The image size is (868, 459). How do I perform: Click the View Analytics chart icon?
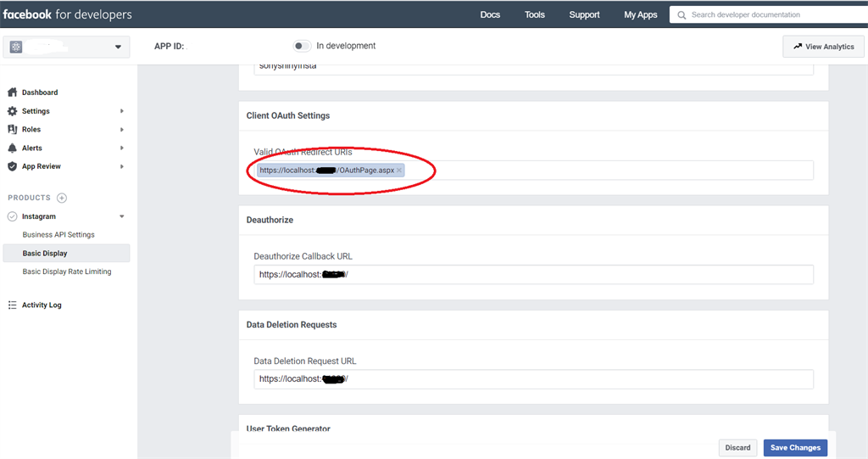[798, 47]
